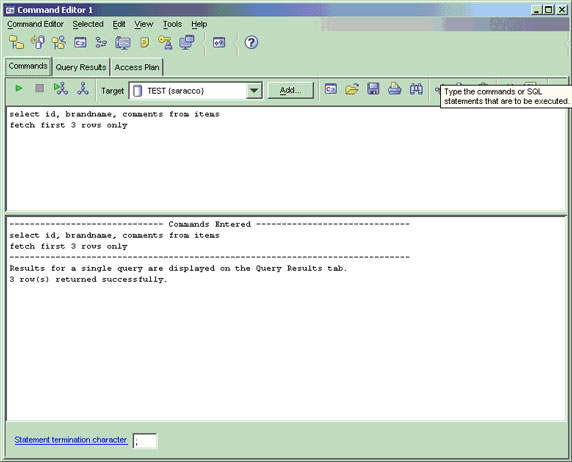Screen dimensions: 572x462
Task: Click the termination character input box
Action: coord(145,441)
